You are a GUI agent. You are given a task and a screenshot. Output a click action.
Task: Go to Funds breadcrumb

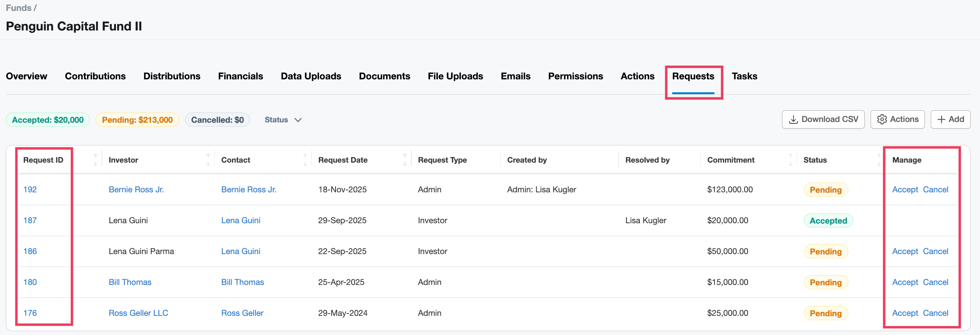(x=18, y=8)
